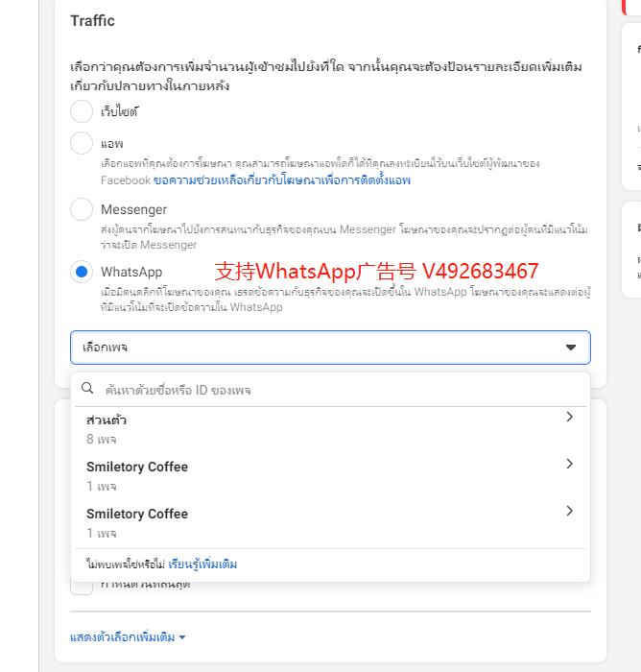Click chevron of first Smiletory Coffee row
The width and height of the screenshot is (641, 672).
(x=569, y=464)
